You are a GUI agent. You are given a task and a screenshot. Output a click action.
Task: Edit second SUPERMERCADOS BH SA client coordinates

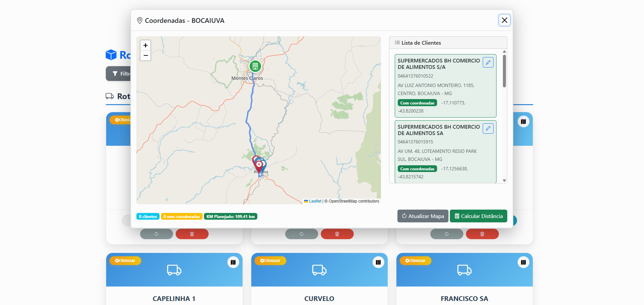488,129
